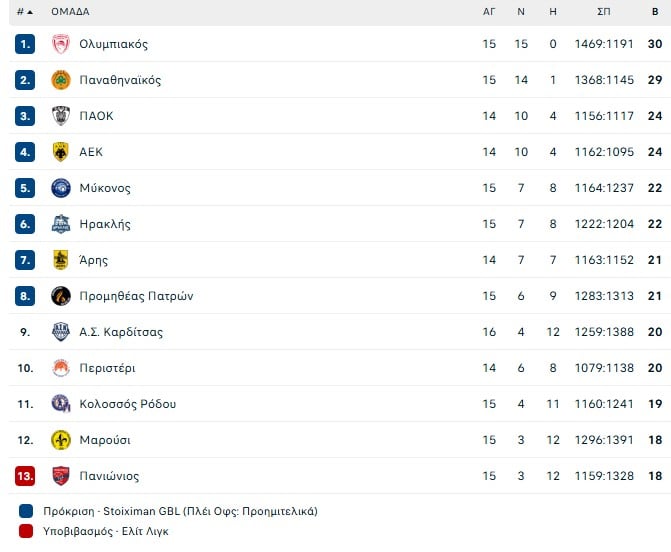Screen dimensions: 671x552
Task: Open the Κολοσσός Ρόδου team link
Action: pos(127,404)
